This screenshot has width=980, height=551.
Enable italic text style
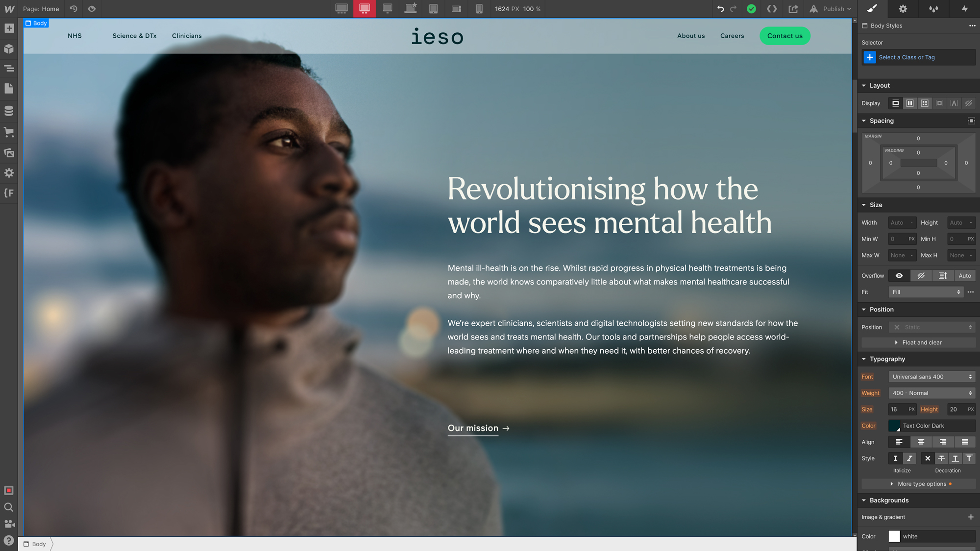[x=909, y=458]
